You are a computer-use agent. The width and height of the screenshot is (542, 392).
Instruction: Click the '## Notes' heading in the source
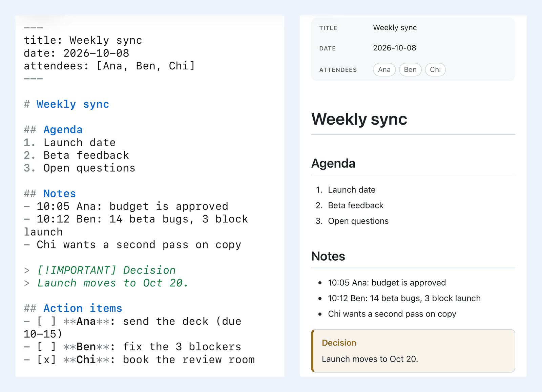pos(50,194)
